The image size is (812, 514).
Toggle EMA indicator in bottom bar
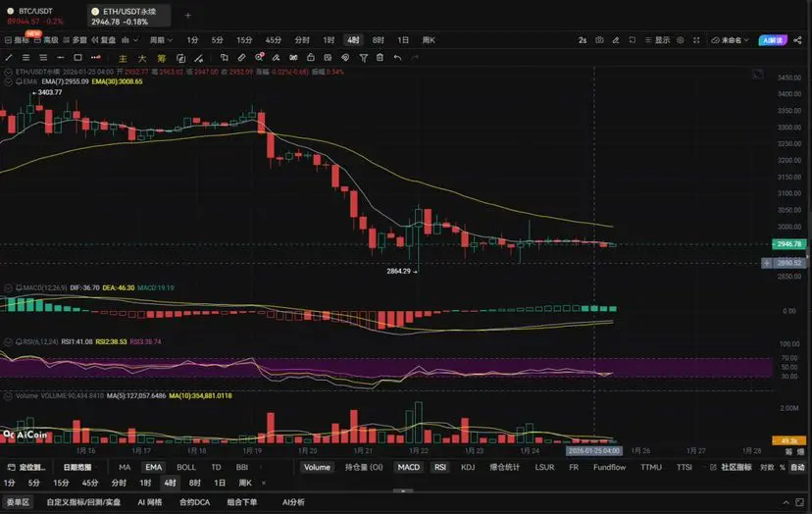tap(153, 467)
